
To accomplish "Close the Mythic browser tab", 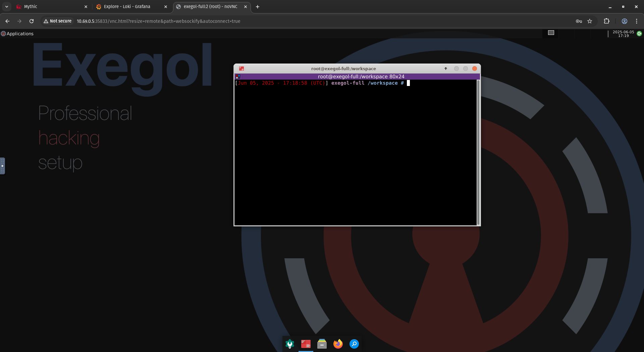I will click(x=86, y=7).
